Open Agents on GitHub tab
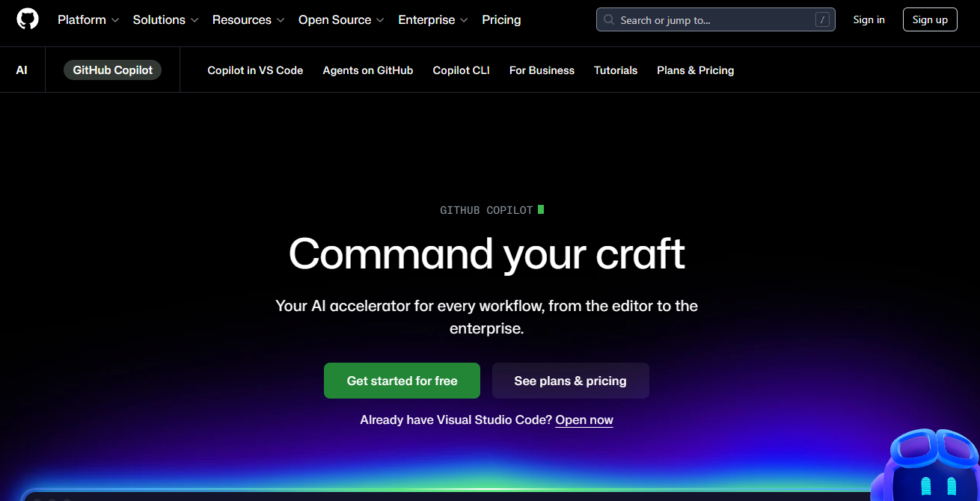Viewport: 980px width, 501px height. [x=368, y=70]
